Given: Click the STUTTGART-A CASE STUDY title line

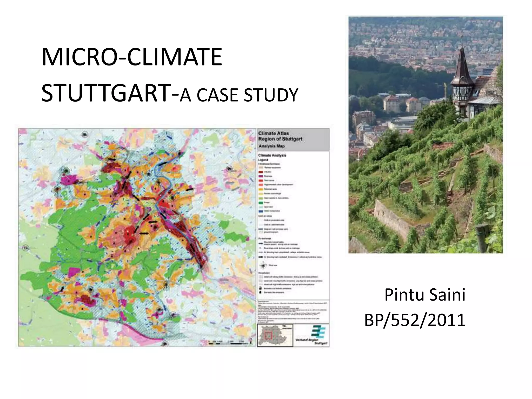Looking at the screenshot, I should (170, 93).
